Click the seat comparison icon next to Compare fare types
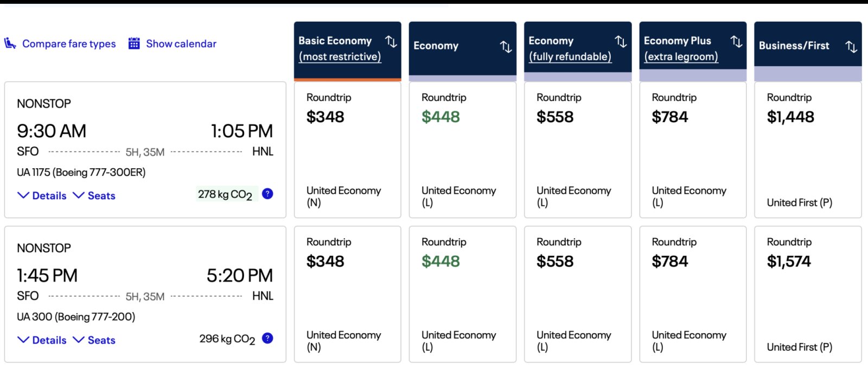The height and width of the screenshot is (368, 868). click(10, 43)
